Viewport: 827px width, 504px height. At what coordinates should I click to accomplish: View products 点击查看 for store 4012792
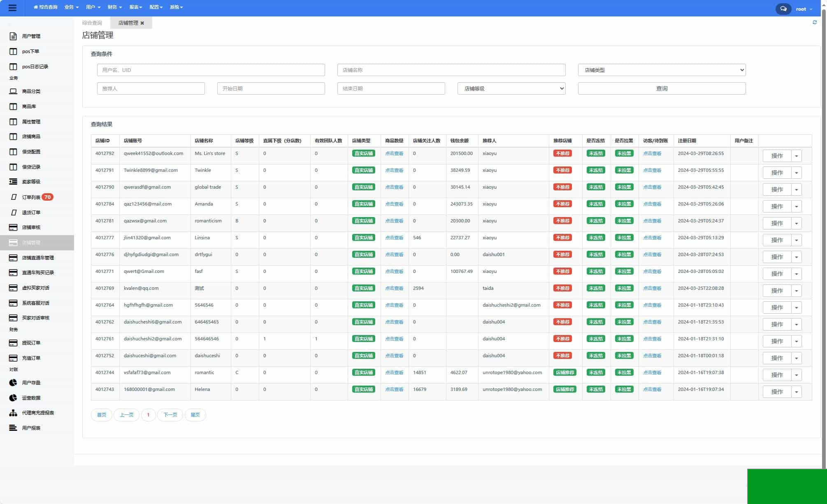[x=394, y=153]
